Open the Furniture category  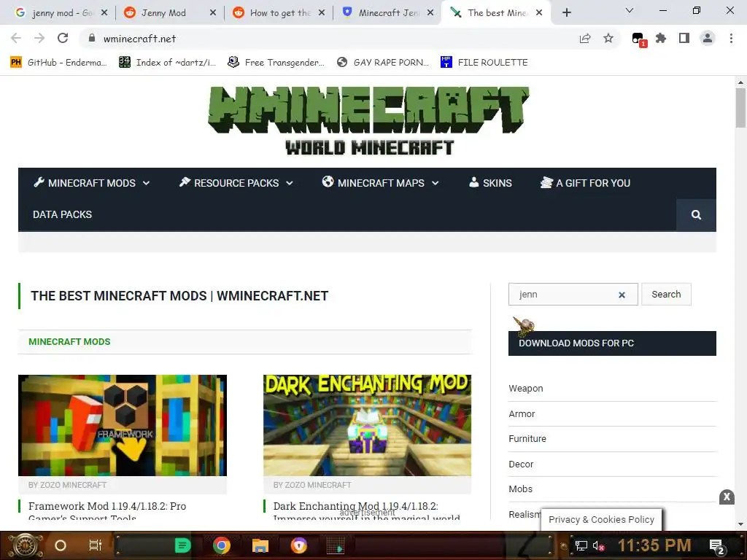[527, 438]
